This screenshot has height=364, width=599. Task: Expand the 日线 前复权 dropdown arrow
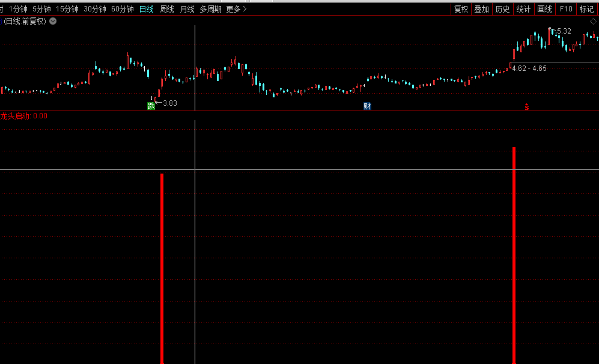(53, 21)
